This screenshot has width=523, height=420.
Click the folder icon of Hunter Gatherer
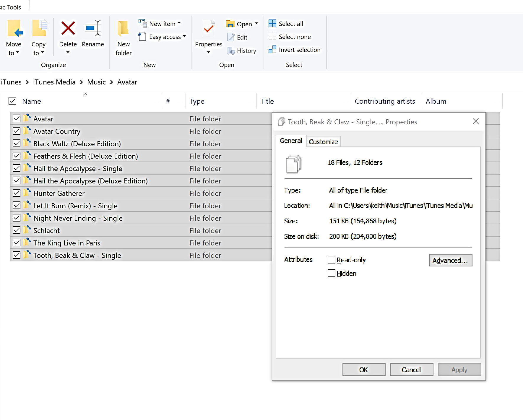point(27,192)
